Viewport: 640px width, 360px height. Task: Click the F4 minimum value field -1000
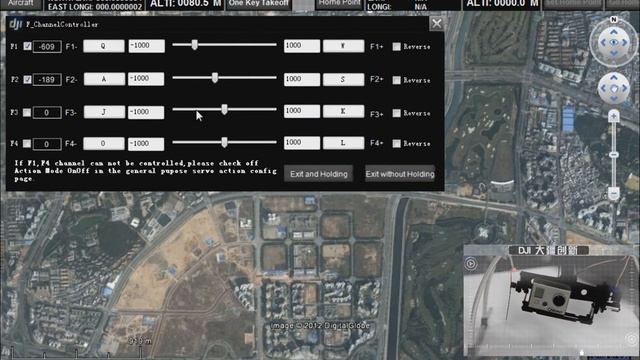point(146,143)
